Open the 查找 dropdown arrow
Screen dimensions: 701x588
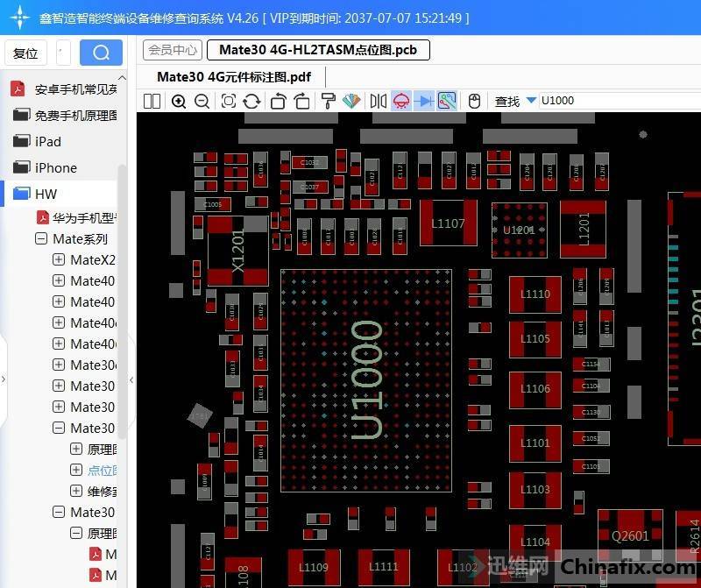pyautogui.click(x=531, y=102)
